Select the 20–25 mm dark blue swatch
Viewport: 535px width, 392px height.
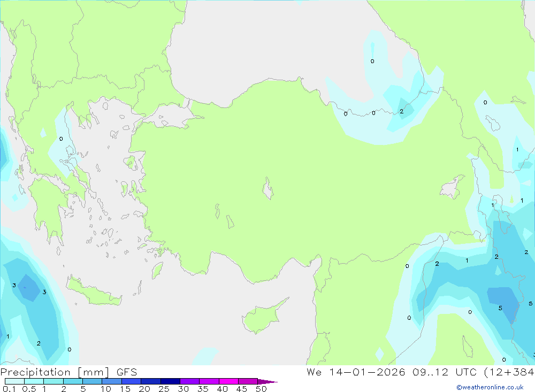pyautogui.click(x=151, y=381)
